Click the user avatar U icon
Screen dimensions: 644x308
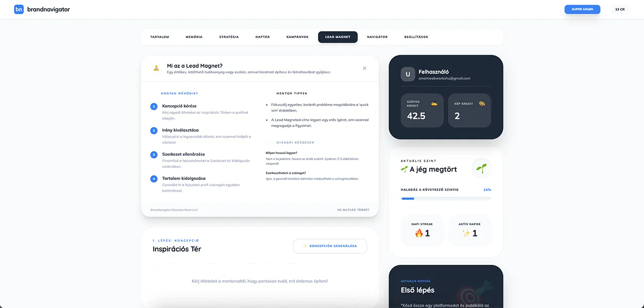(x=408, y=74)
